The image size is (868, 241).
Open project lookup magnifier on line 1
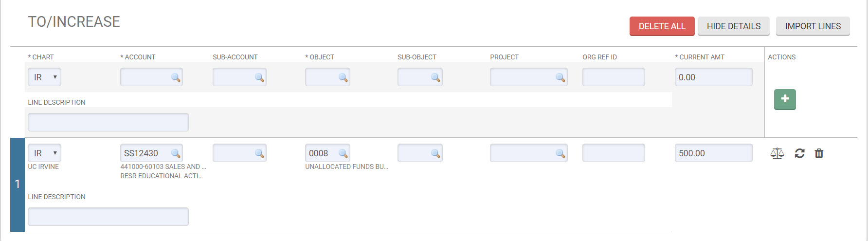560,153
